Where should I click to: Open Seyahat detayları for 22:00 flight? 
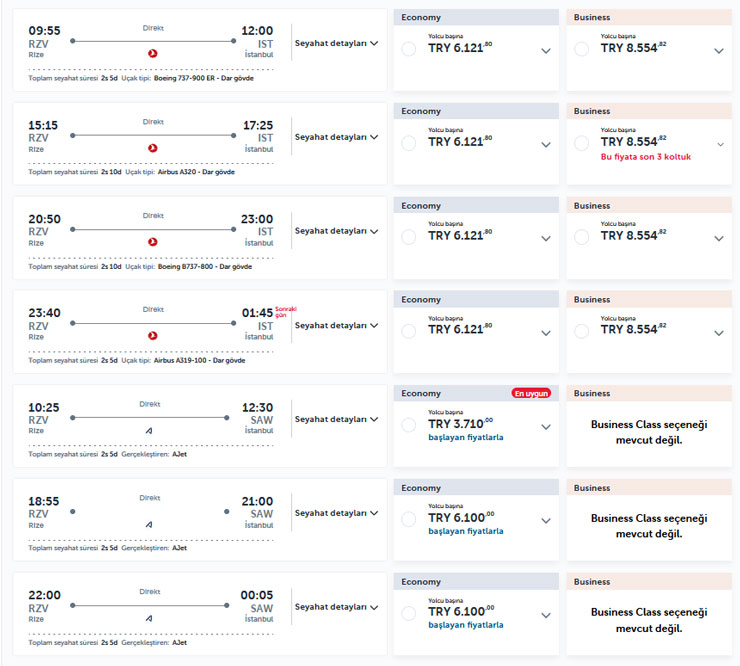[336, 607]
